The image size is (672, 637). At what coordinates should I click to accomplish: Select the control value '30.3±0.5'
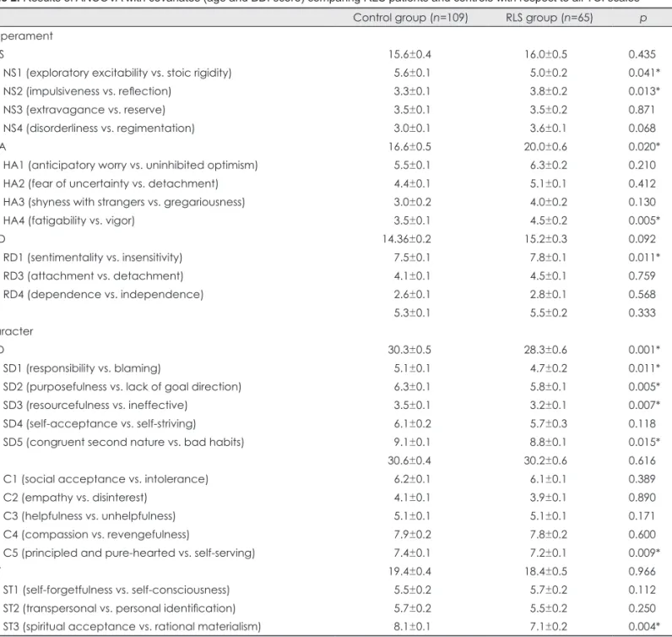pyautogui.click(x=409, y=350)
